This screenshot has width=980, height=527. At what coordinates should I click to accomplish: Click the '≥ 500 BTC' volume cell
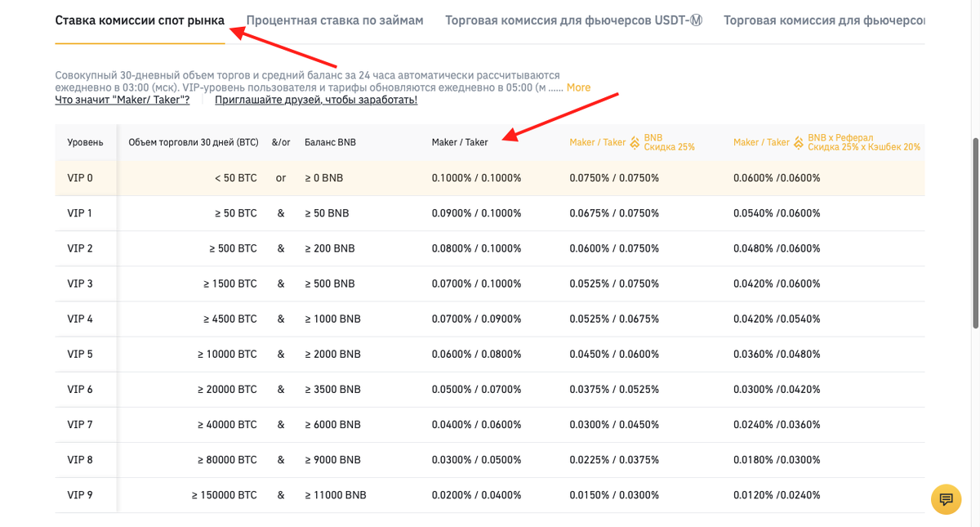[233, 248]
